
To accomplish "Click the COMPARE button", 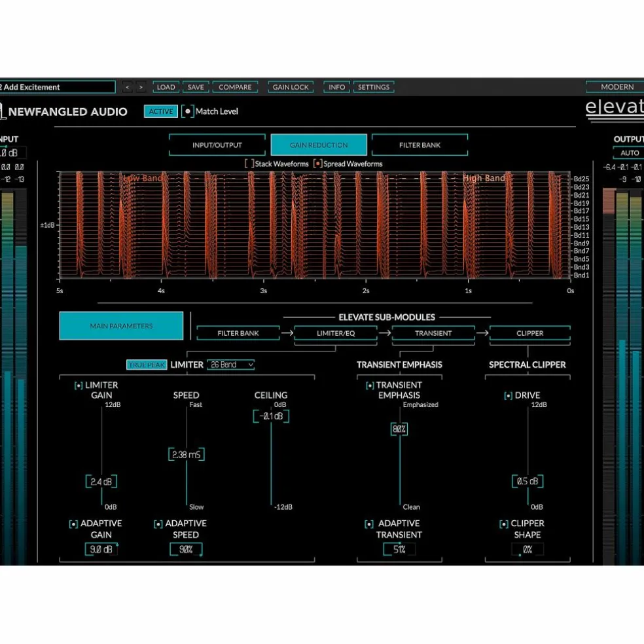I will [235, 87].
